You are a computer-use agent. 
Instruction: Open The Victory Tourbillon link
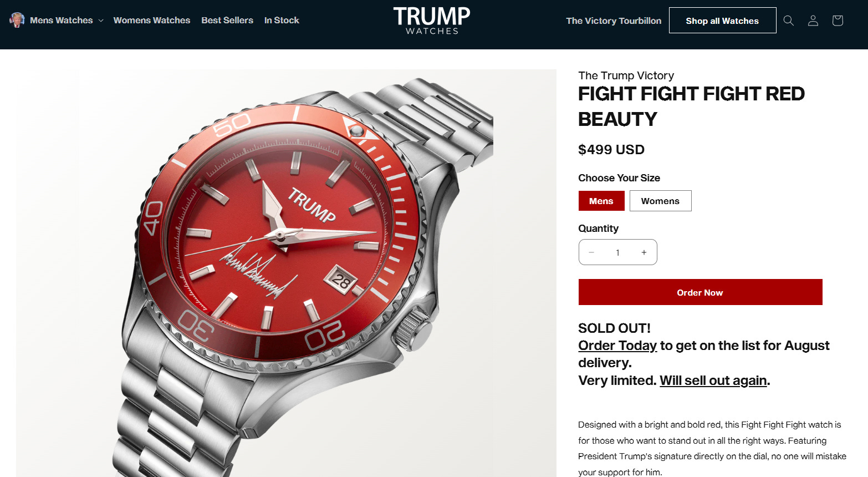pyautogui.click(x=614, y=21)
